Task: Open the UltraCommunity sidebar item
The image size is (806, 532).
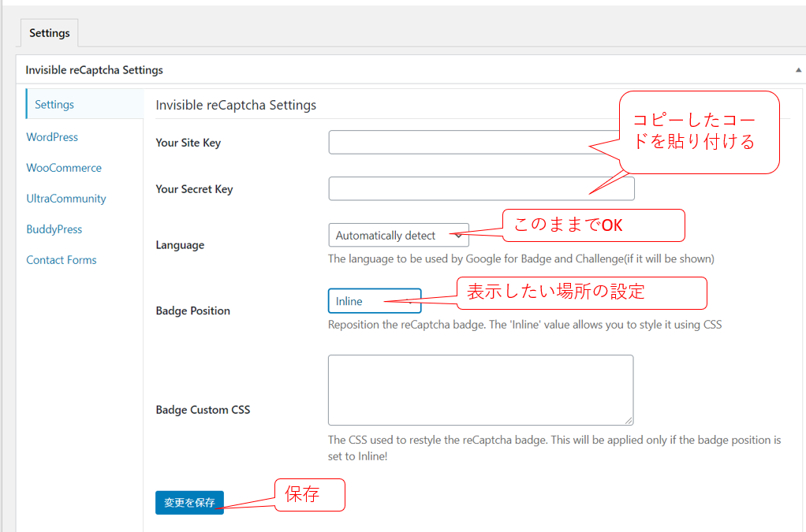Action: (66, 199)
